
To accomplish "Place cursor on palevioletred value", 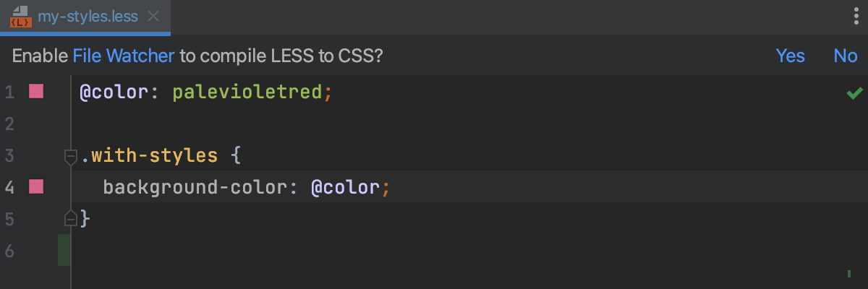I will (247, 92).
